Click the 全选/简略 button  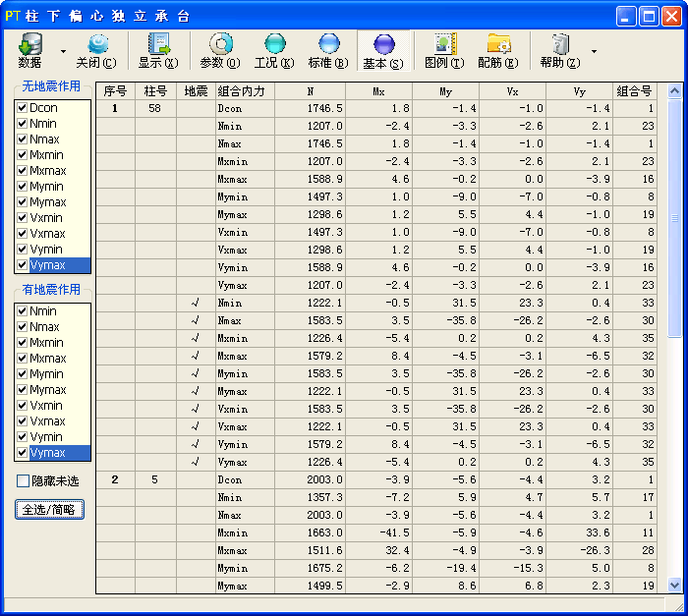click(49, 509)
